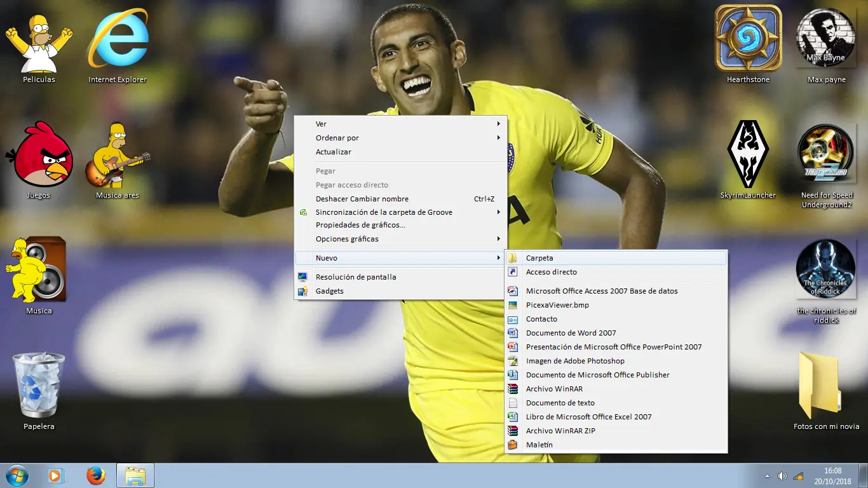Expand Sincronización de la carpeta de Groove
This screenshot has height=488, width=868.
tap(400, 212)
